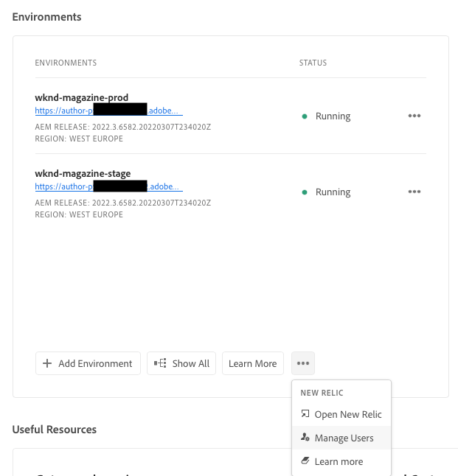Click the Environments section heading
458x476 pixels.
(46, 17)
